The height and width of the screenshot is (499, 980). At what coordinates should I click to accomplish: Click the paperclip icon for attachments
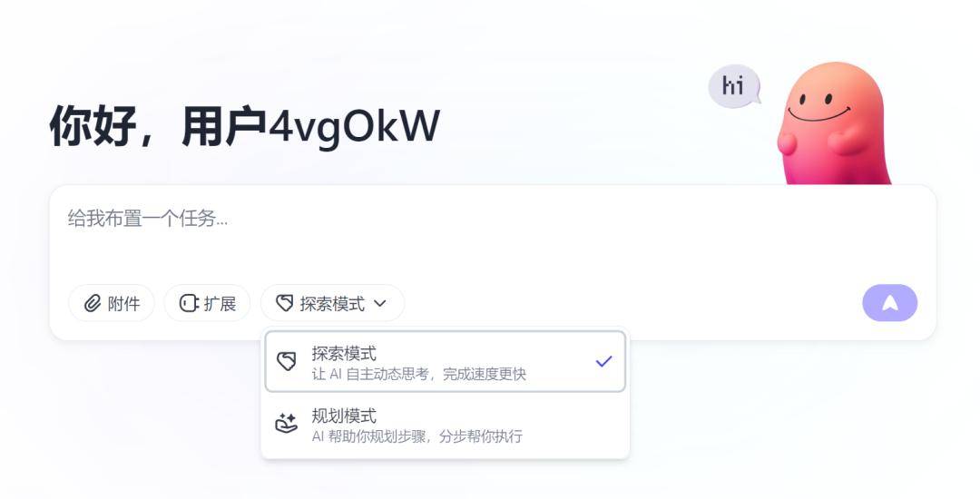pos(92,304)
